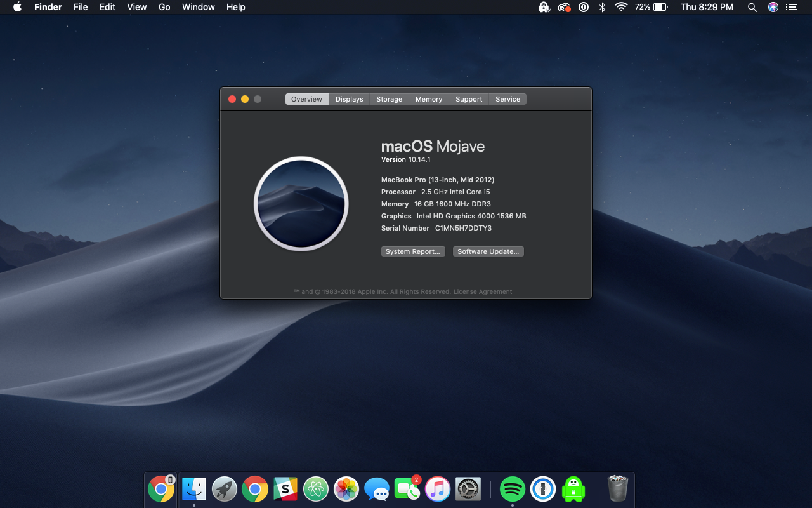
Task: Open Slack from the Dock
Action: (x=285, y=489)
